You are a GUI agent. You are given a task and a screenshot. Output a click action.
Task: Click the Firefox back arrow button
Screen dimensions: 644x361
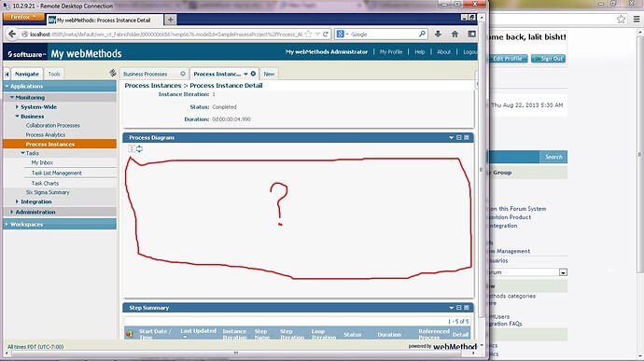point(12,35)
